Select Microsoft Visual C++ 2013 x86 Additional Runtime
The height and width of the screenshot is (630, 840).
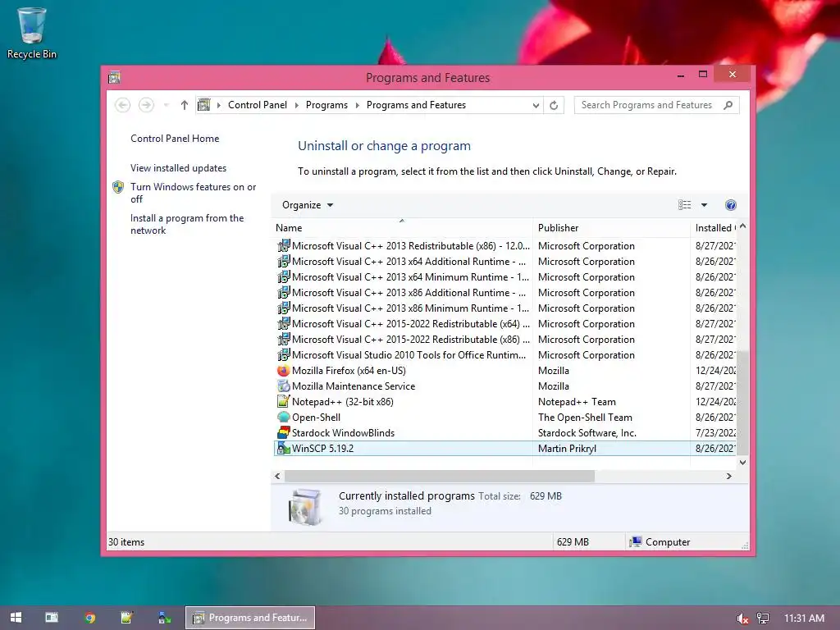pos(504,293)
